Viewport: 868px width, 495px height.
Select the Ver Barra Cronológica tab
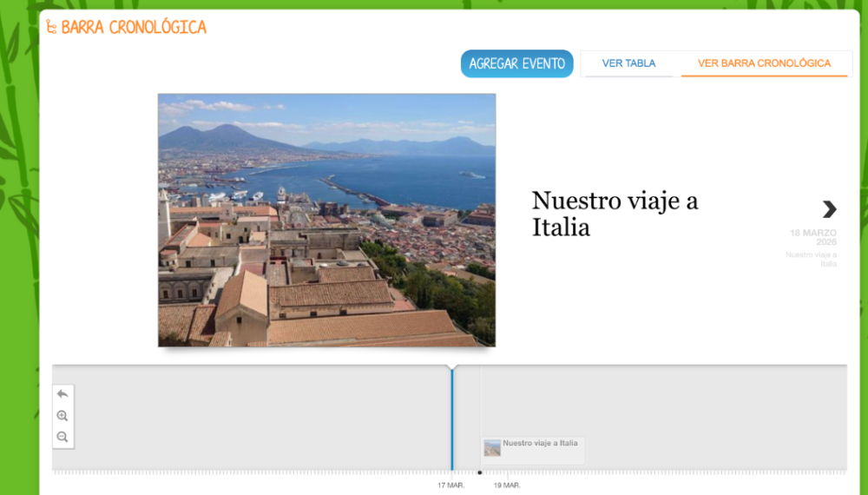pos(764,63)
